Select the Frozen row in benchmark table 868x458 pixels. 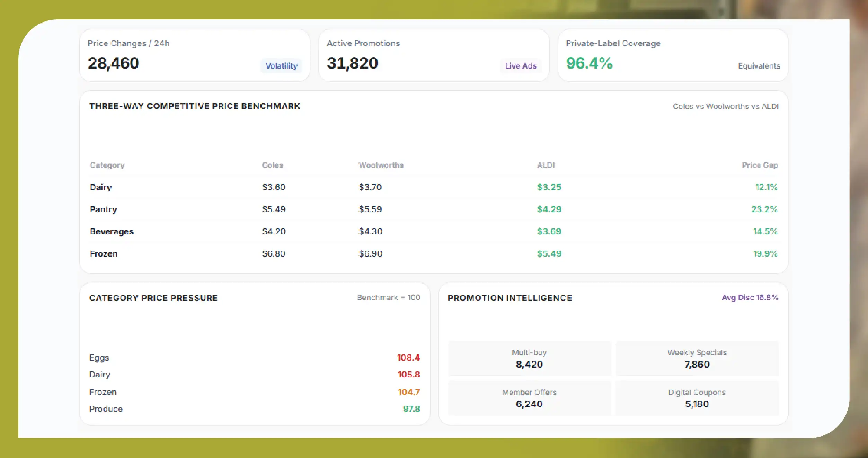click(434, 254)
